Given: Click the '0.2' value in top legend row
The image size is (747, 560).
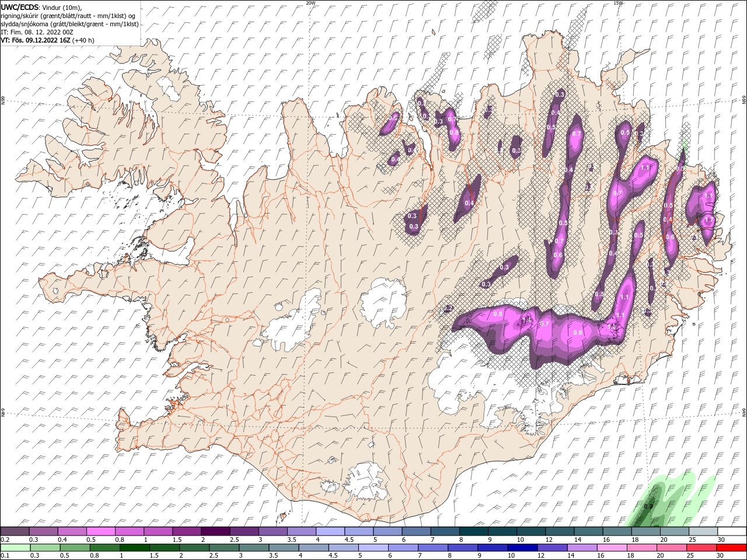Looking at the screenshot, I should 5,540.
